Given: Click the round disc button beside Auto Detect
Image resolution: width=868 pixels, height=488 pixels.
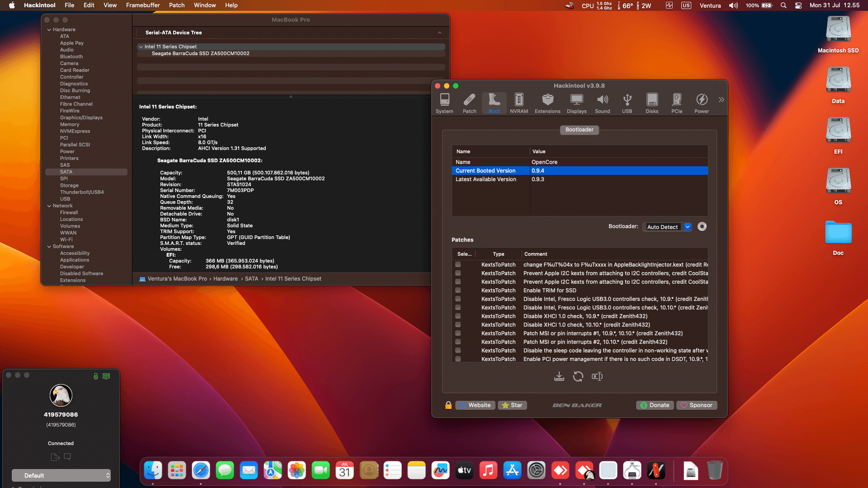Looking at the screenshot, I should [x=702, y=226].
